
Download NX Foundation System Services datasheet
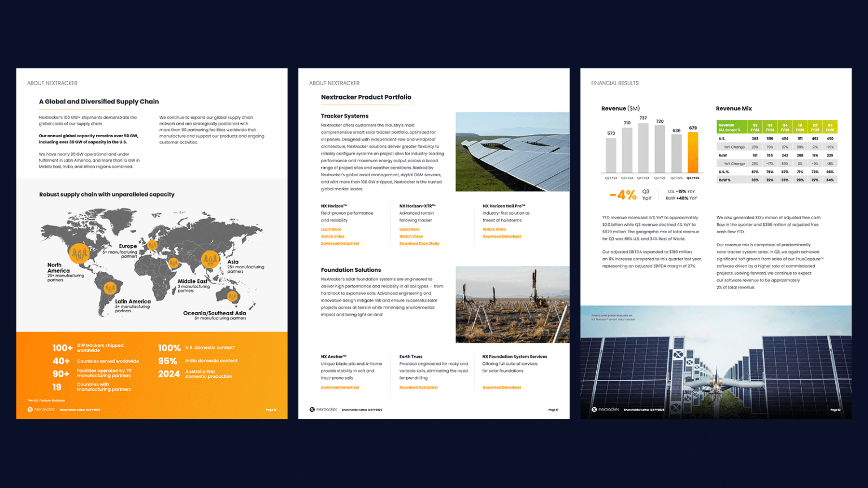click(x=502, y=387)
